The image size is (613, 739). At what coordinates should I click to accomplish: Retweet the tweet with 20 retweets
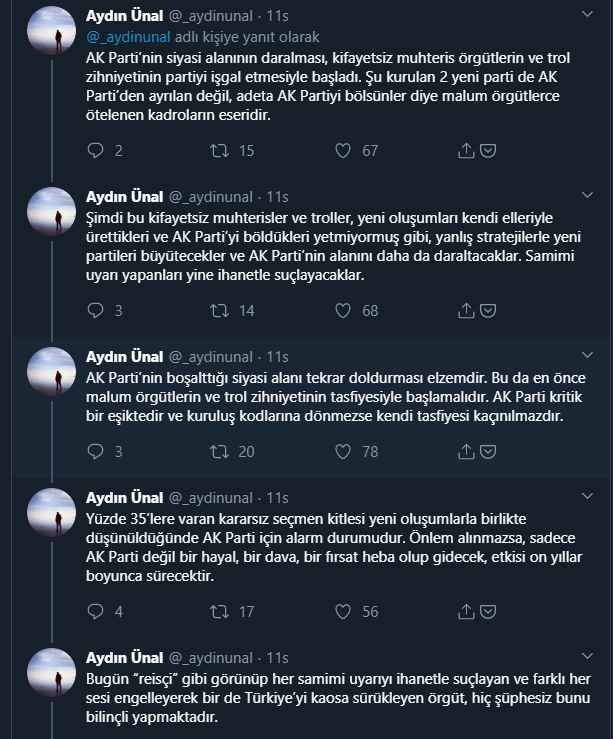pyautogui.click(x=218, y=452)
